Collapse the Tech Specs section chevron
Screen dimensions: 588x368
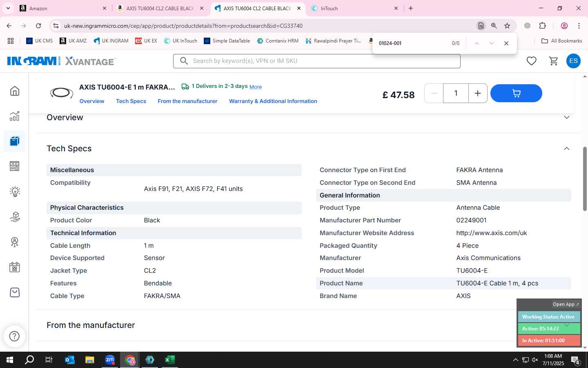point(566,148)
